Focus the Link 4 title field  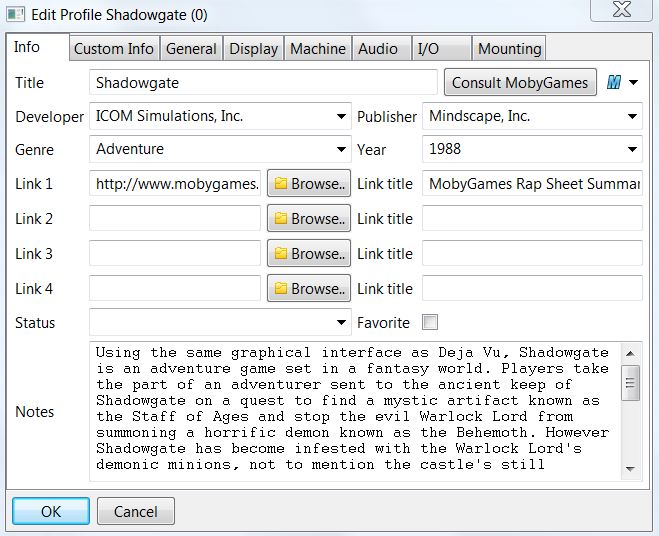click(532, 288)
